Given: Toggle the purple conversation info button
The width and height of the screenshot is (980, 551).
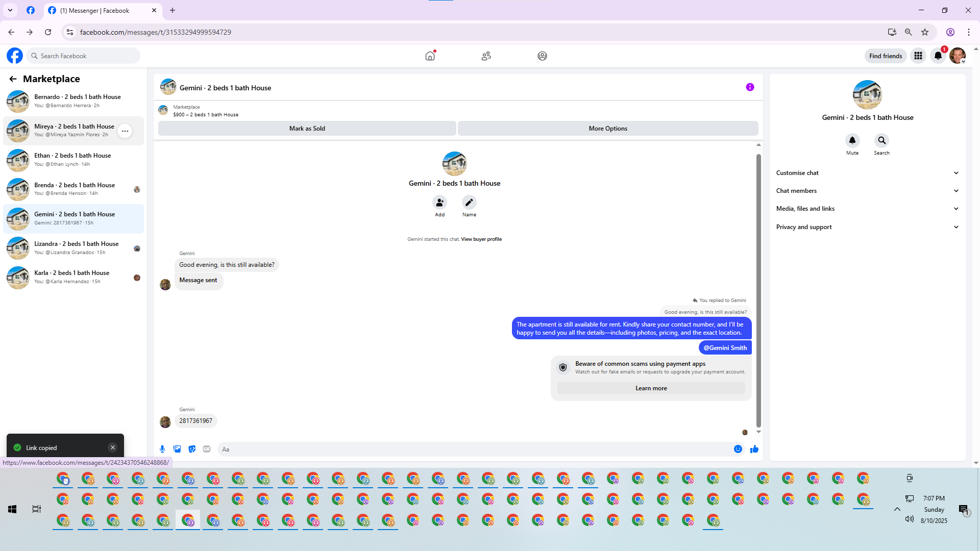Looking at the screenshot, I should [x=750, y=87].
